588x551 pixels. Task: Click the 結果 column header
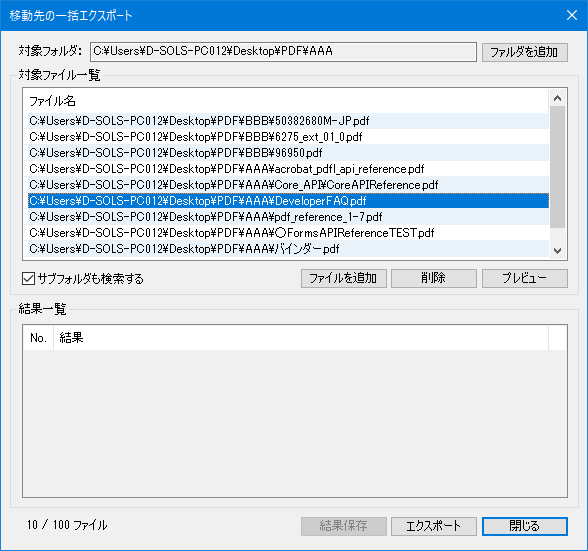pyautogui.click(x=301, y=338)
